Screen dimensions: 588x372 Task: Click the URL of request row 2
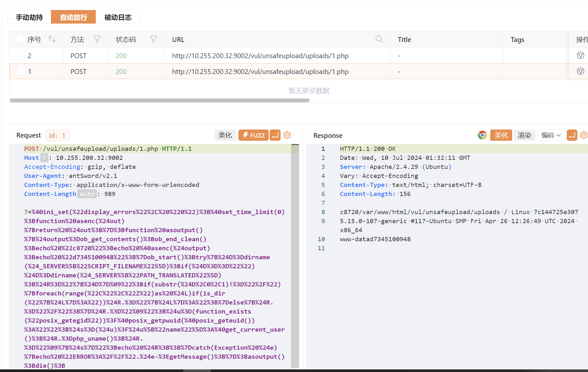(260, 56)
